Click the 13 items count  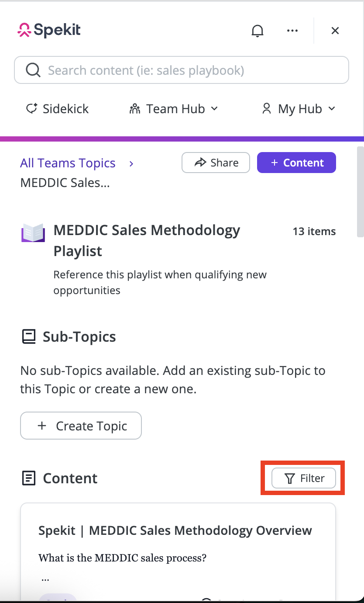pos(314,232)
